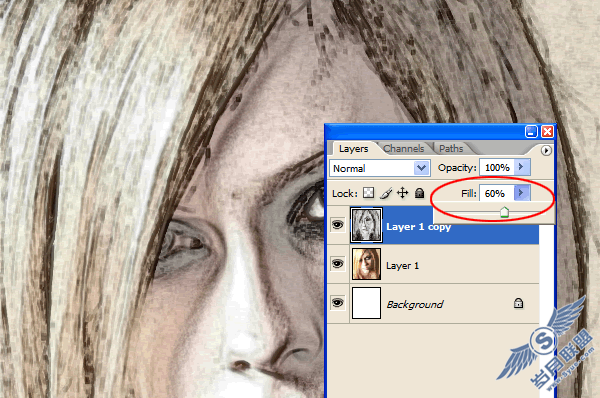The height and width of the screenshot is (398, 600).
Task: Close the Layers palette window
Action: (x=548, y=132)
